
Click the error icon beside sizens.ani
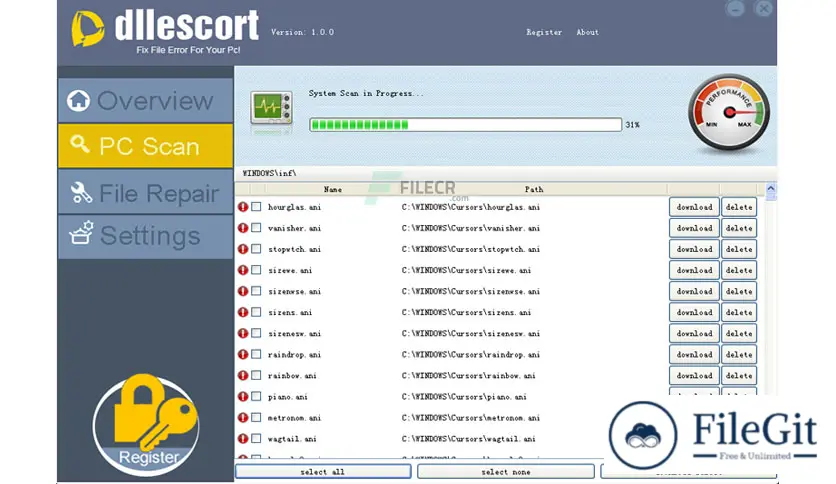coord(243,312)
